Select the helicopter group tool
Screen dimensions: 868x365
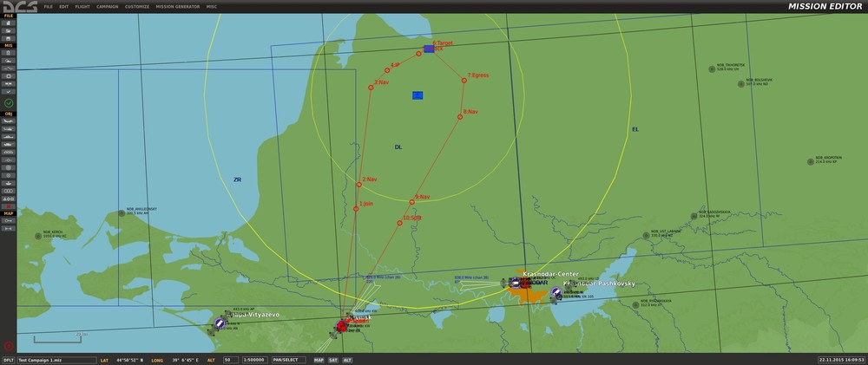[x=9, y=128]
